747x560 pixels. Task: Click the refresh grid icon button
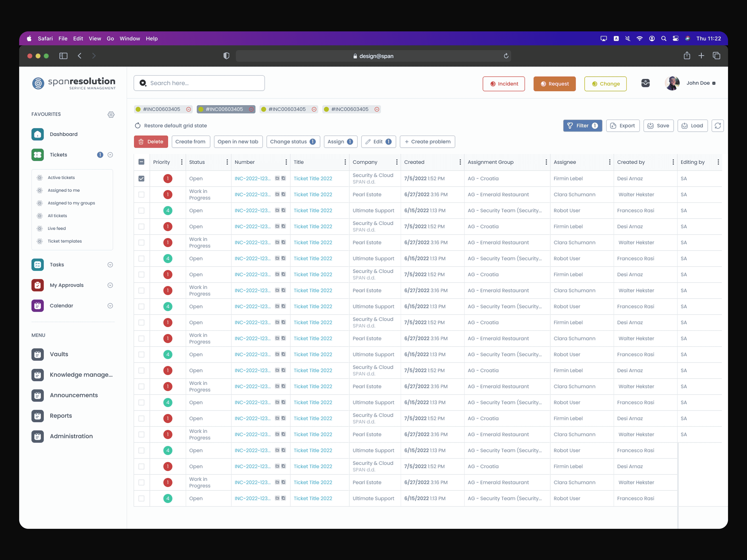coord(717,125)
